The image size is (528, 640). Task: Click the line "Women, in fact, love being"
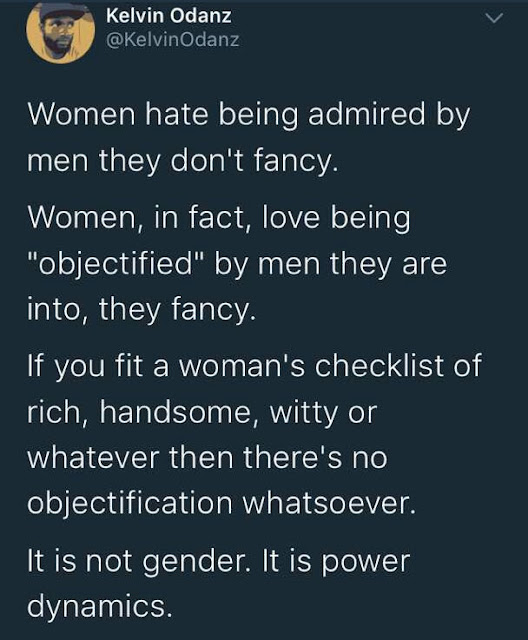(219, 218)
